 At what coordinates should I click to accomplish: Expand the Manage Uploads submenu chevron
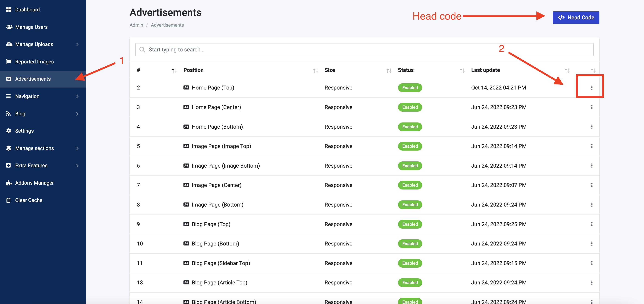[77, 44]
